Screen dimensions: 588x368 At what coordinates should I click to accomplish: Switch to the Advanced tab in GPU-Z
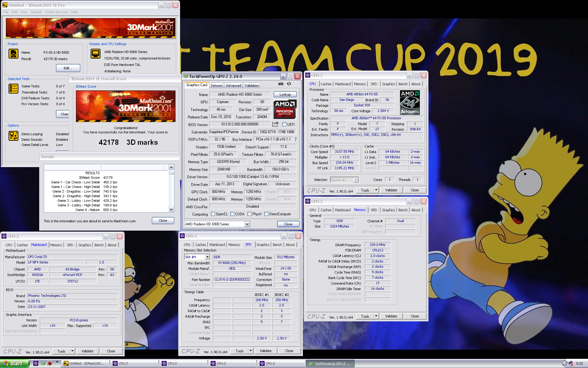(x=233, y=86)
